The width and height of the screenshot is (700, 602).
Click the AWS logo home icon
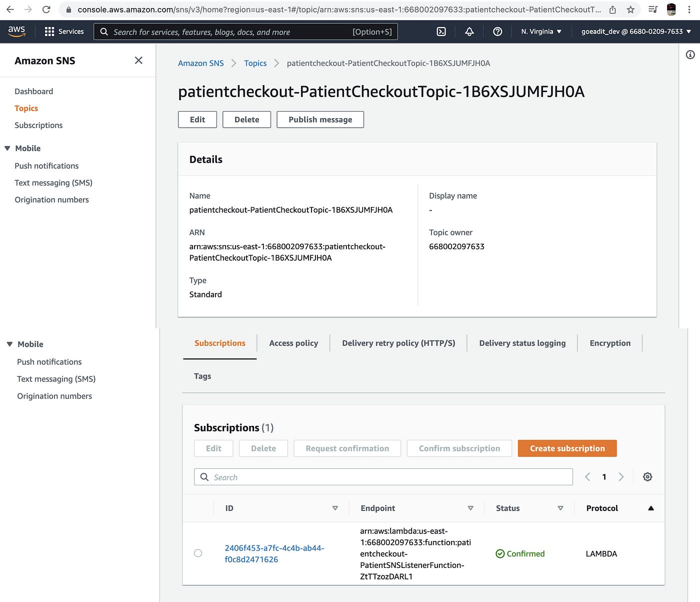tap(16, 31)
